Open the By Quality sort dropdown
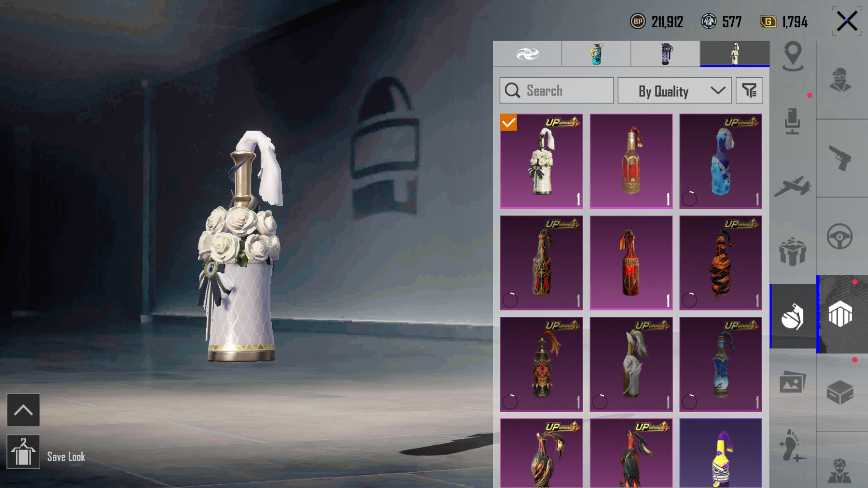The height and width of the screenshot is (488, 868). point(675,90)
